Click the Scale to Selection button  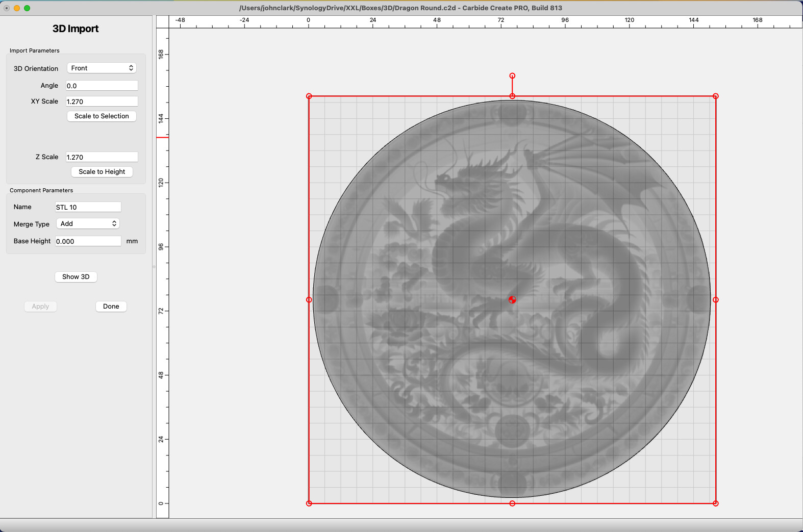pos(102,116)
